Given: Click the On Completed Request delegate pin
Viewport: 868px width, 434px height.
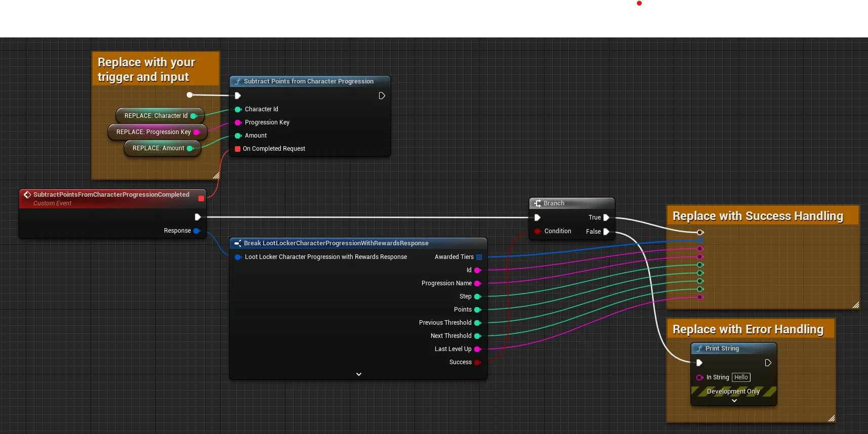Looking at the screenshot, I should (x=237, y=149).
